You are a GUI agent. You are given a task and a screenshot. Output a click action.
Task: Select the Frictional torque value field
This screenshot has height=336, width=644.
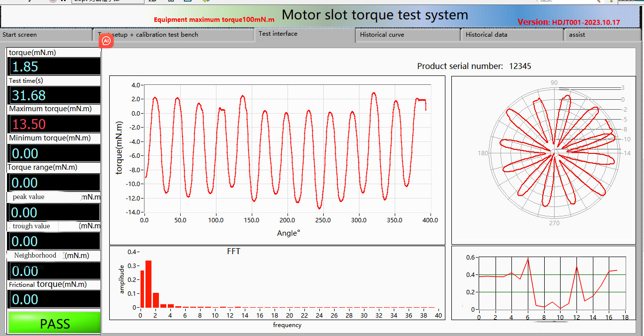click(54, 299)
